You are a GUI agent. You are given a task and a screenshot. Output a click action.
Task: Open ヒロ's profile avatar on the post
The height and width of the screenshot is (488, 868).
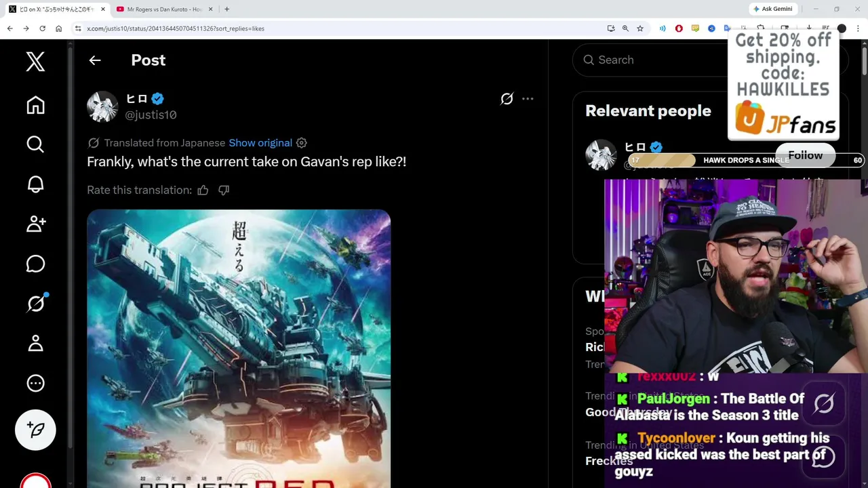click(102, 106)
